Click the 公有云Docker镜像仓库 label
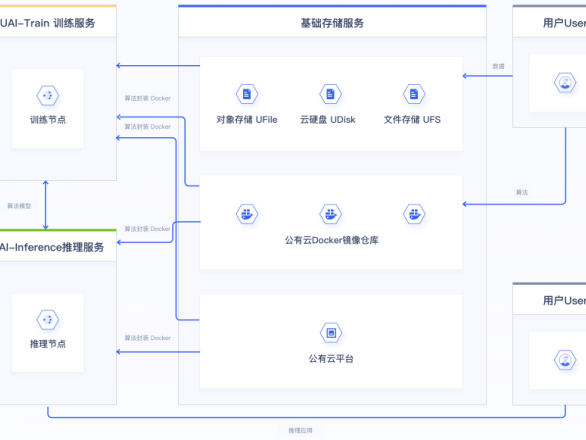The width and height of the screenshot is (586, 440). coord(331,240)
